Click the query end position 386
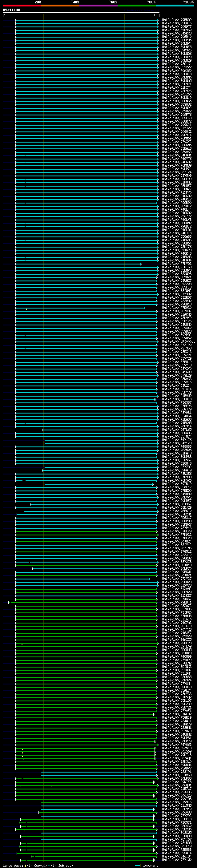Image resolution: width=197 pixels, height=868 pixels. coord(155,15)
